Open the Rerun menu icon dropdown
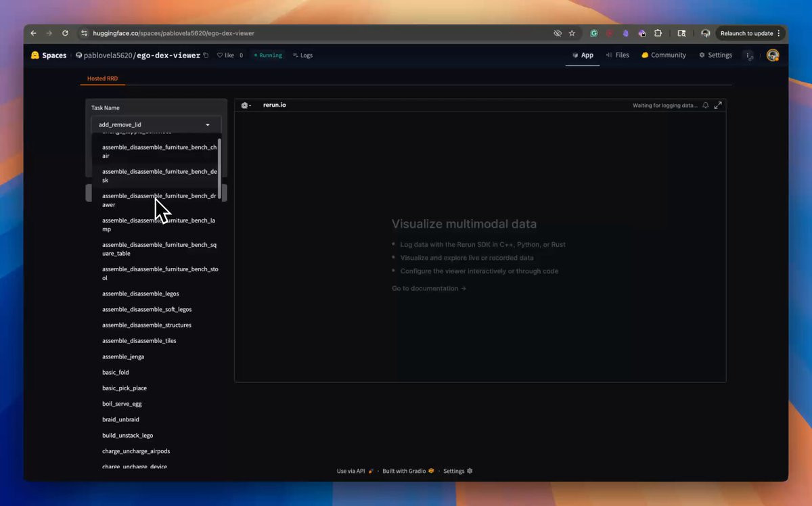The image size is (812, 506). tap(246, 106)
